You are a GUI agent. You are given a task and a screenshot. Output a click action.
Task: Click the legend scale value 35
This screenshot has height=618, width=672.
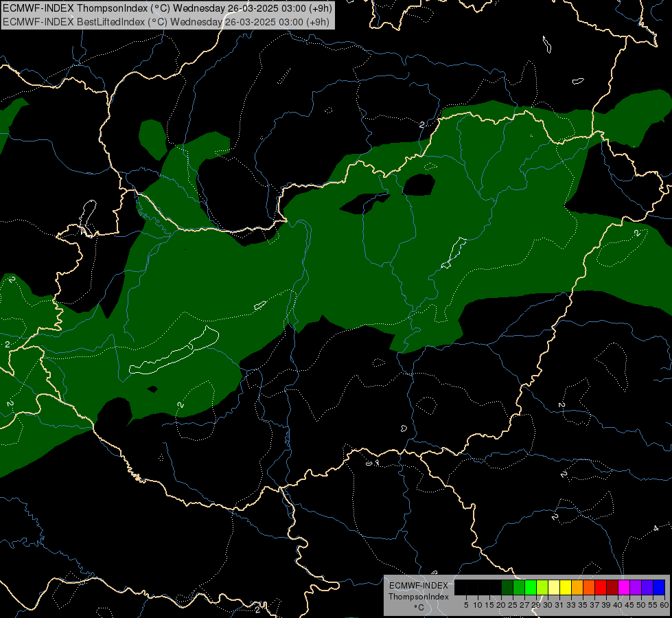583,605
